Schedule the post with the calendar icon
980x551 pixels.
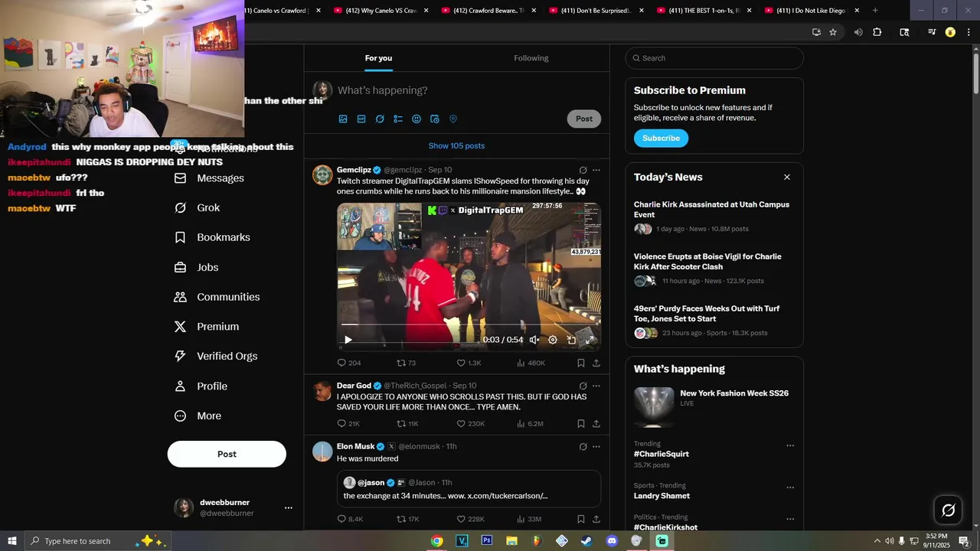click(x=435, y=119)
